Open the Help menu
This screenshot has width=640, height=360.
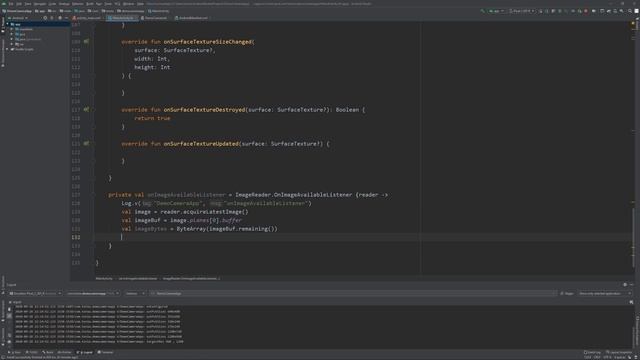coord(140,4)
